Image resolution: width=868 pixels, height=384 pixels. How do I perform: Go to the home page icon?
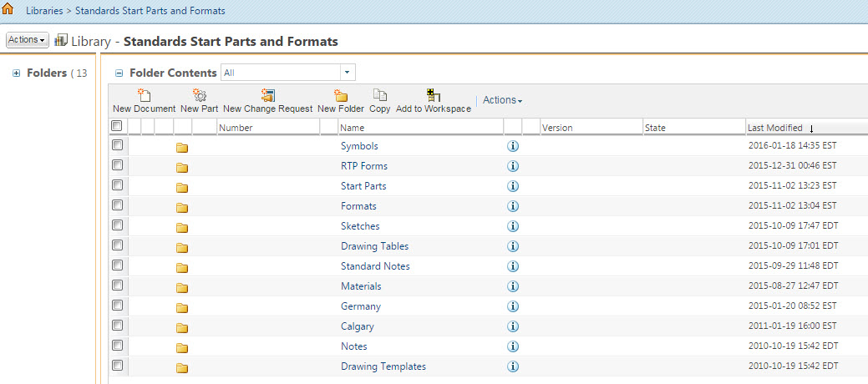[8, 9]
